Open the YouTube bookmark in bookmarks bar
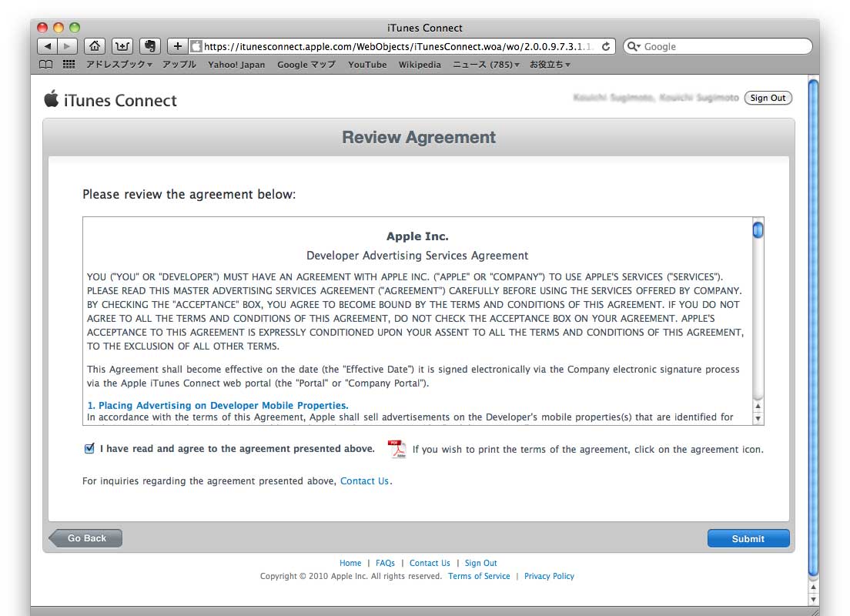850x616 pixels. coord(367,65)
